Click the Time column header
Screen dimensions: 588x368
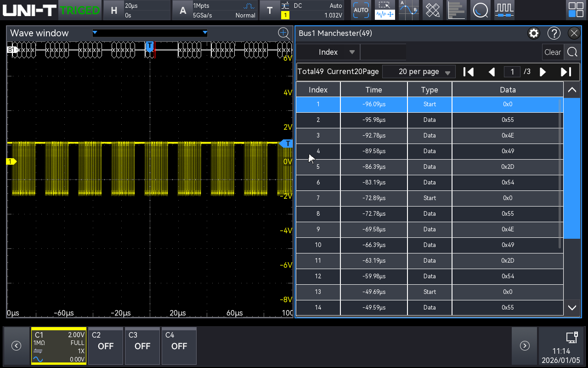[x=374, y=90]
